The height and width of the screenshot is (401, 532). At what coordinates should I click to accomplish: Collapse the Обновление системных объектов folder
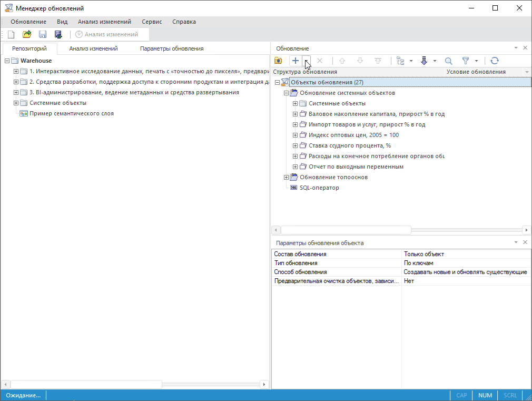click(287, 93)
